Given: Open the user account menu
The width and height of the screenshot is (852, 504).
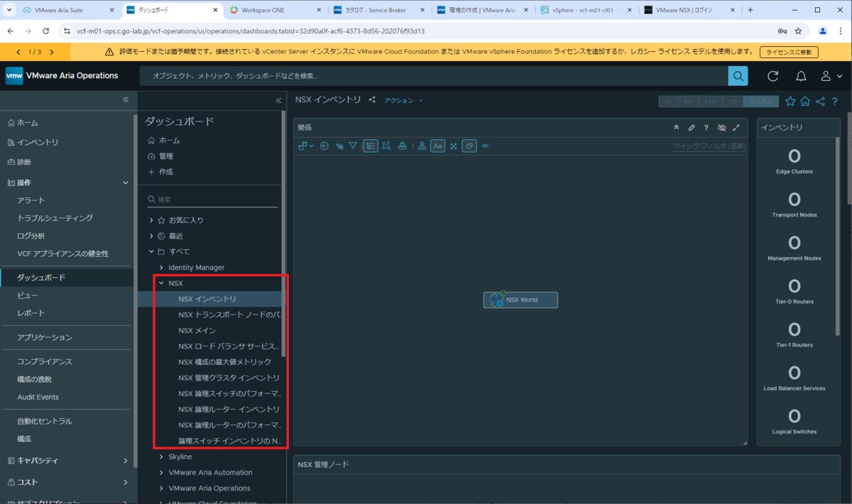Looking at the screenshot, I should [831, 76].
